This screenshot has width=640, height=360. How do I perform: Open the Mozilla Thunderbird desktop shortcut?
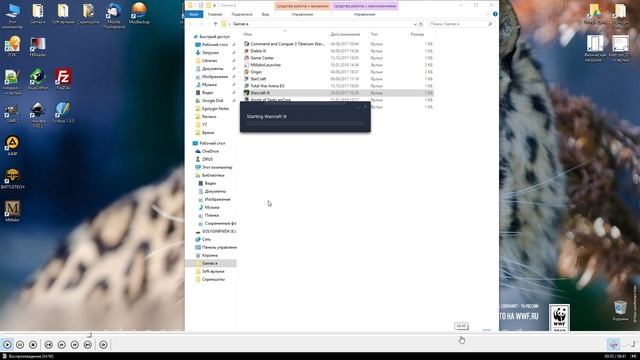click(x=114, y=16)
